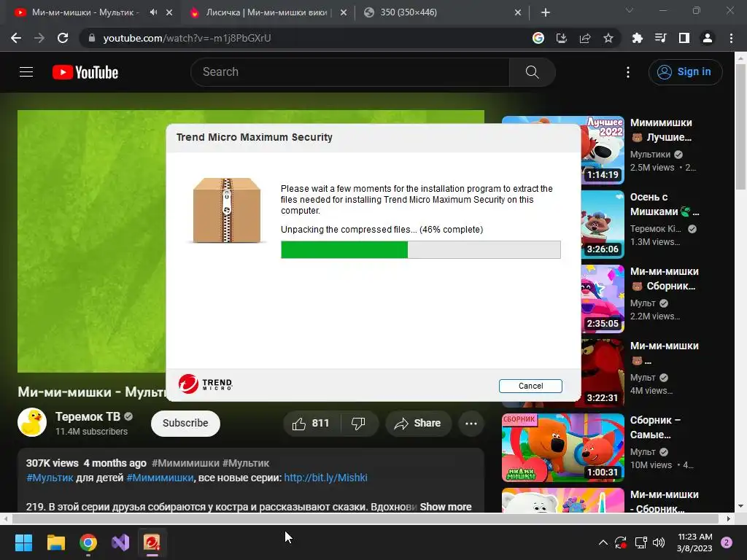Screen dimensions: 747x560
Task: Click the browser forward arrow
Action: pos(39,38)
